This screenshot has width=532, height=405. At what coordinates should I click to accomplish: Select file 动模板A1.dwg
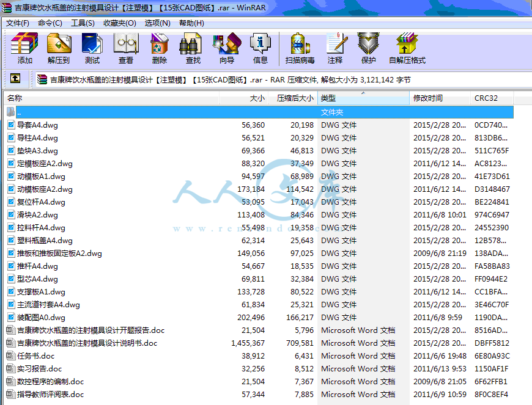[41, 177]
